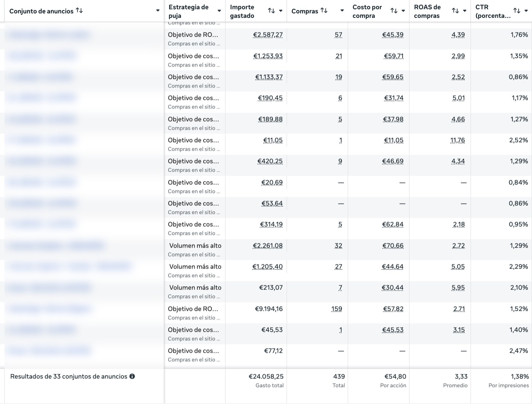This screenshot has height=404, width=532.
Task: Click the 11,76 ROAS value
Action: click(458, 140)
